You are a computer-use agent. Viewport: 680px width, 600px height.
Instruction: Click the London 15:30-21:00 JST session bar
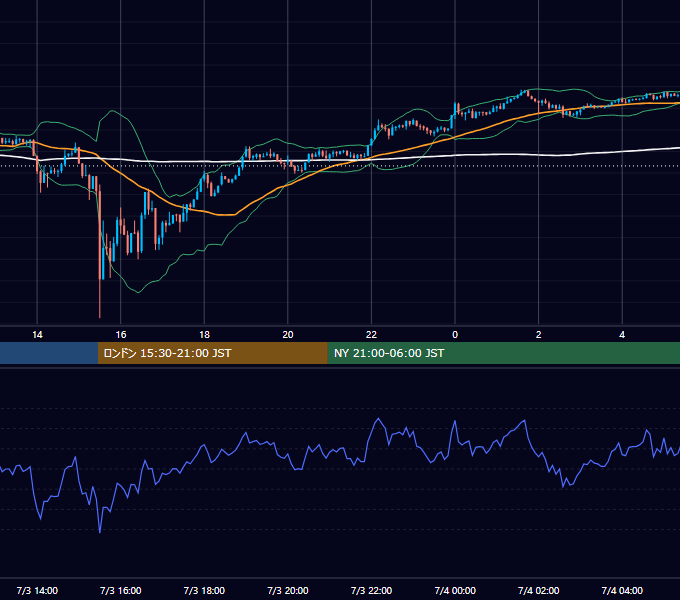pyautogui.click(x=212, y=353)
